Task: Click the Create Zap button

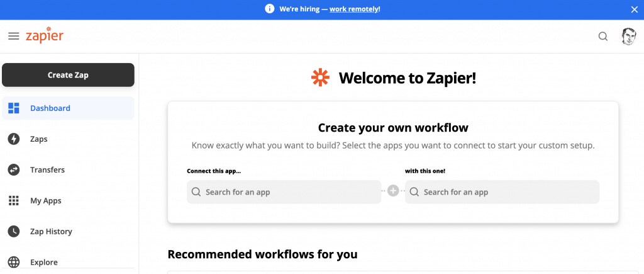Action: click(x=68, y=75)
